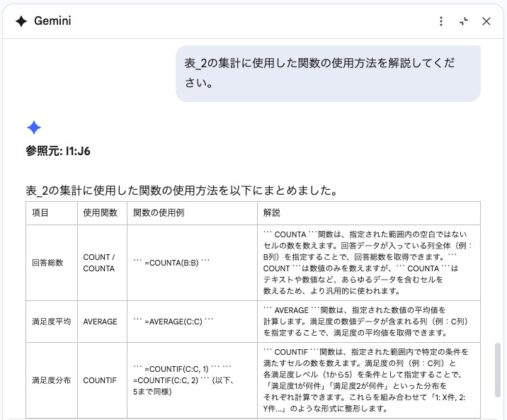
Task: Click the AVERAGE explanation text cell
Action: pyautogui.click(x=369, y=321)
